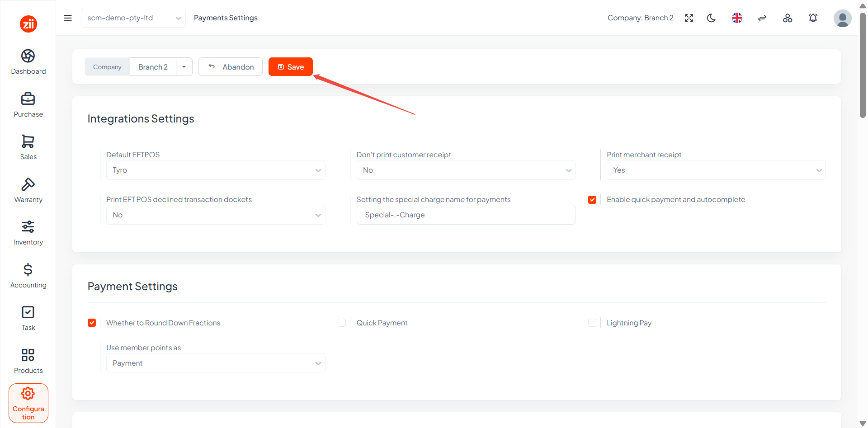
Task: Collapse sidebar with hamburger menu icon
Action: tap(68, 18)
